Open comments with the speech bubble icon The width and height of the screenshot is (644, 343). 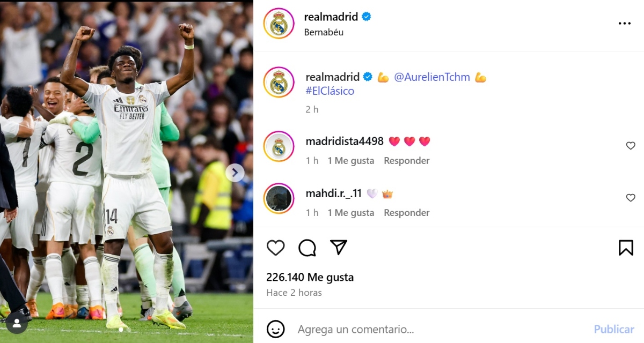point(307,248)
